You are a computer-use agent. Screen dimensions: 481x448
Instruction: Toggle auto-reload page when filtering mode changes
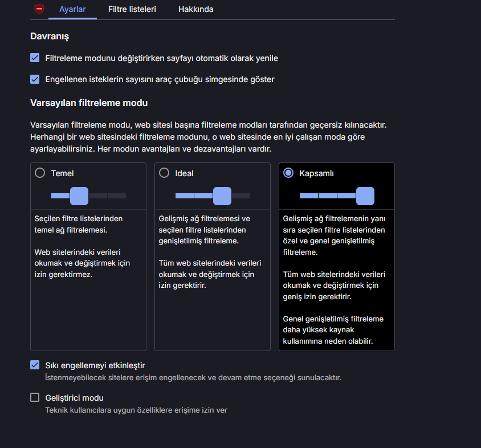[x=35, y=58]
